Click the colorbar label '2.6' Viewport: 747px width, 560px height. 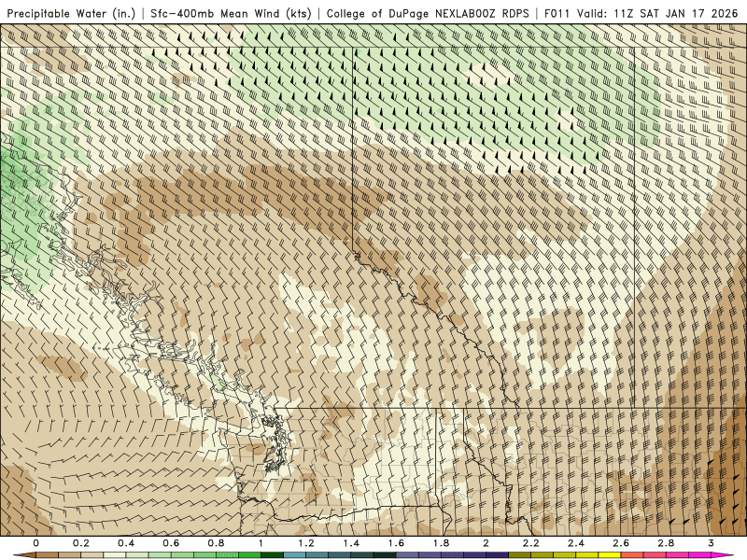pyautogui.click(x=621, y=543)
